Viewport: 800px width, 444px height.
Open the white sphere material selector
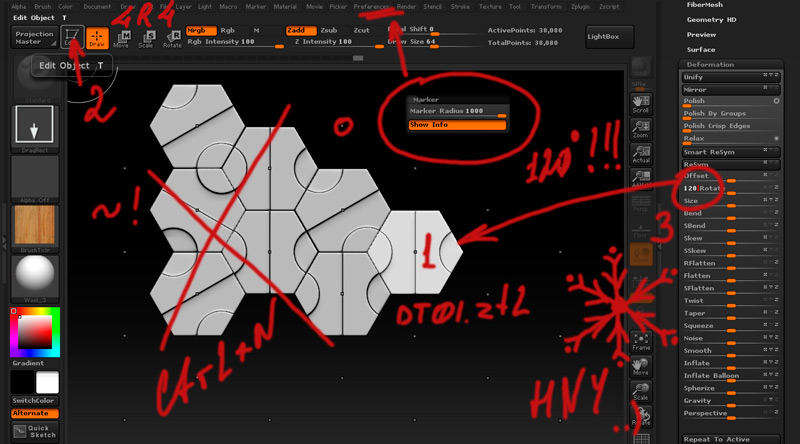(35, 277)
